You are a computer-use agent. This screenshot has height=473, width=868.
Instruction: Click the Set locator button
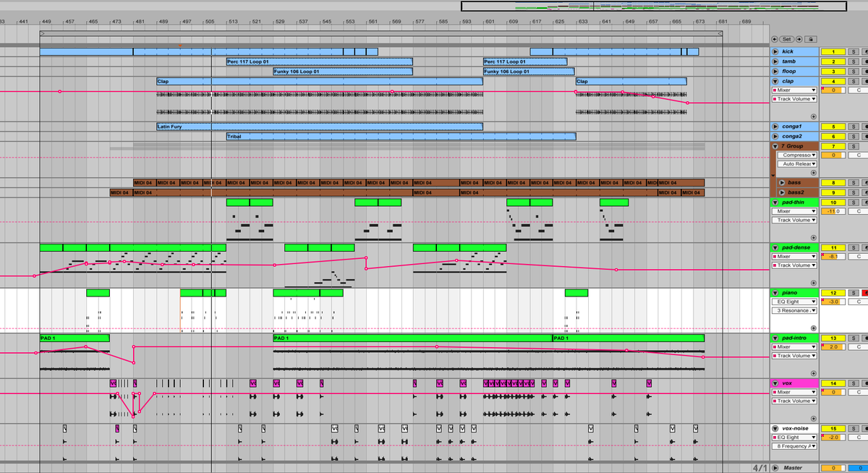coord(787,39)
